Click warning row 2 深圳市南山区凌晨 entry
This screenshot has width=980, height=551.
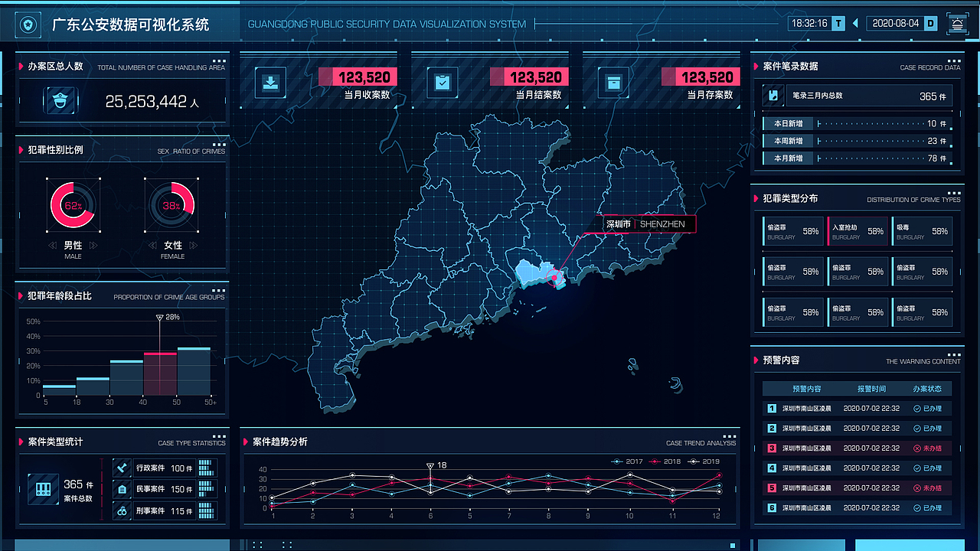click(857, 429)
